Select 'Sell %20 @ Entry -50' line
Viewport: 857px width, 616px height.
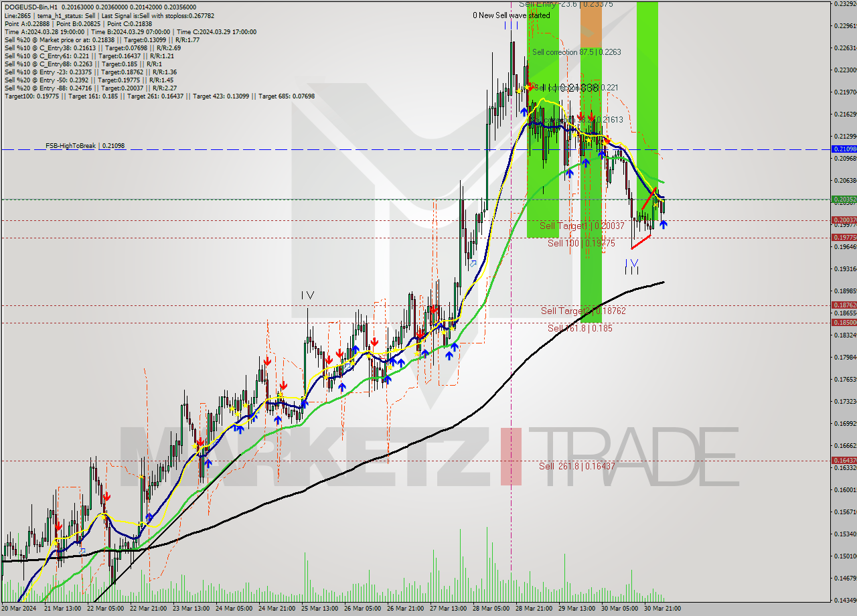click(90, 80)
